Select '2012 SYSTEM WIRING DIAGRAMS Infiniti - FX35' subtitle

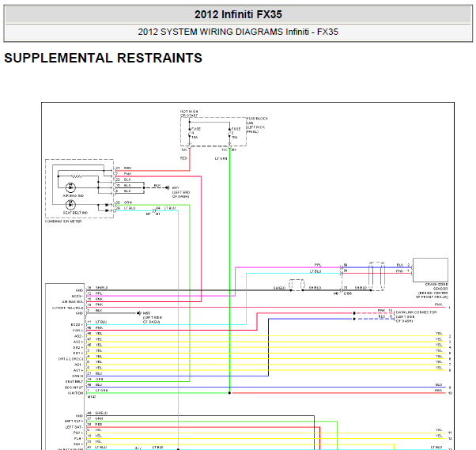click(238, 32)
